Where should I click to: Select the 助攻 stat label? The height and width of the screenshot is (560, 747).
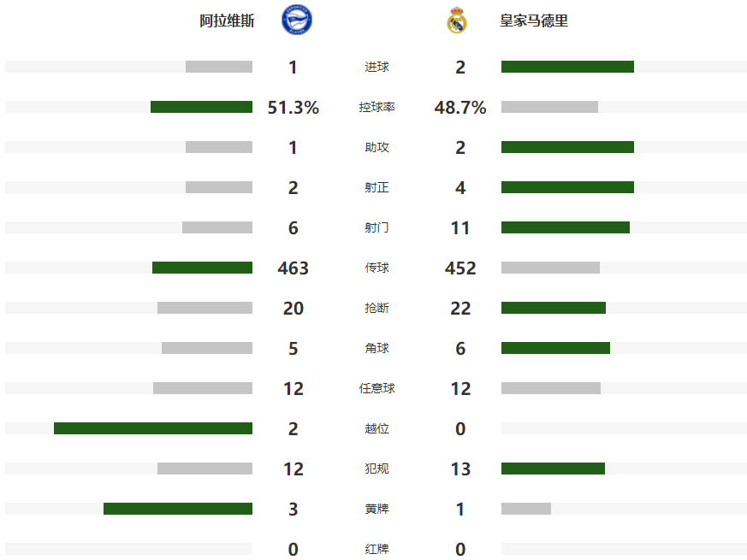tap(376, 148)
